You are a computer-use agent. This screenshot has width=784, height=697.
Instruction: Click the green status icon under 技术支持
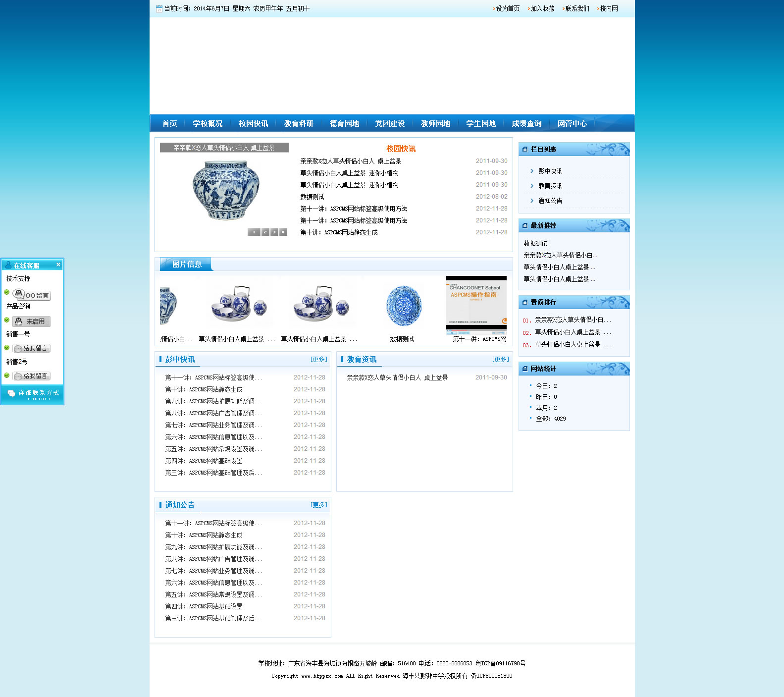pos(7,292)
